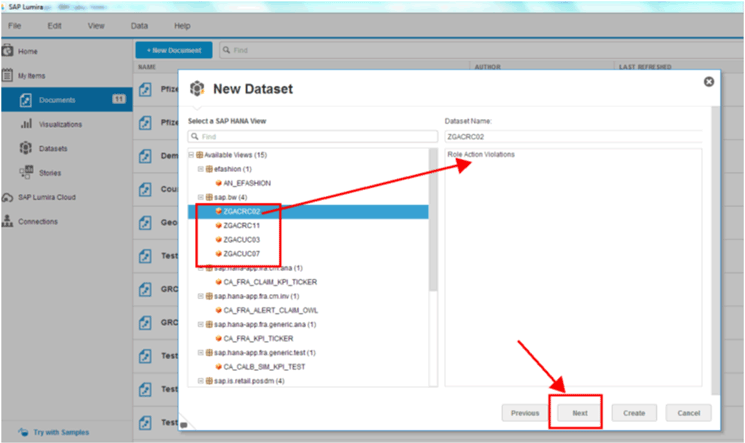Click the document icon beside Dem row
The image size is (745, 443).
(x=145, y=156)
